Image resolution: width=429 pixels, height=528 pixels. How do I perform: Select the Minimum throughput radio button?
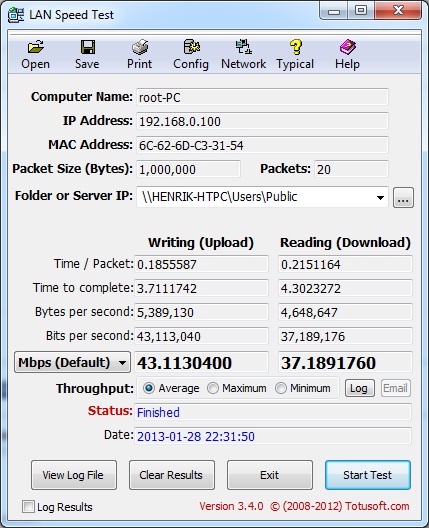[x=280, y=388]
